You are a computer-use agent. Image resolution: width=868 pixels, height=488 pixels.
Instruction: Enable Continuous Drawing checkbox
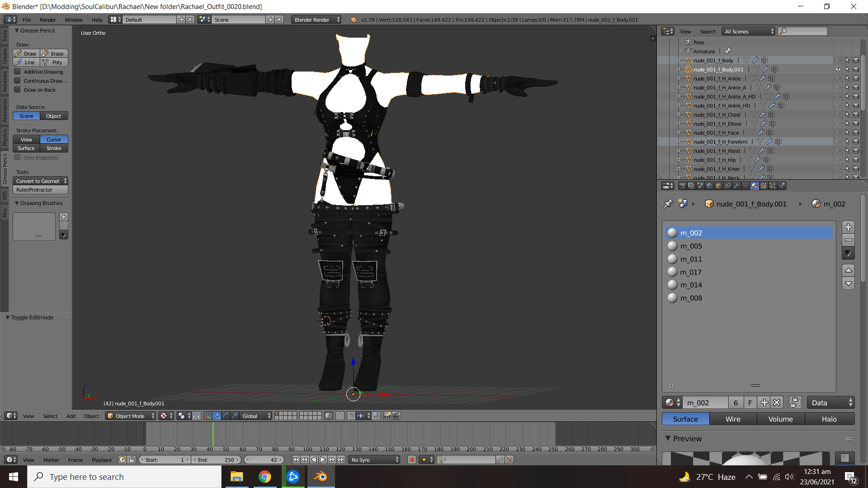coord(18,80)
